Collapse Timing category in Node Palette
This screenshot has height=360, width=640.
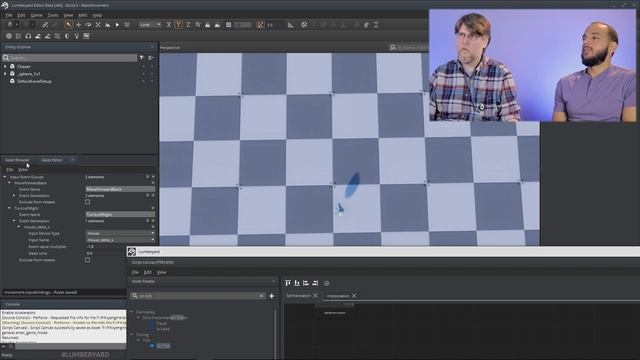(132, 335)
